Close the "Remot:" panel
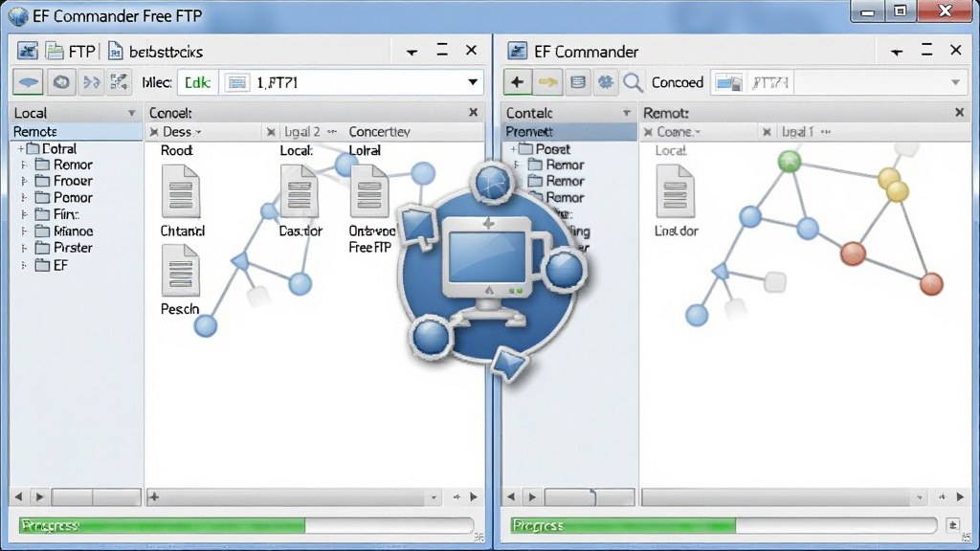Viewport: 980px width, 551px height. (959, 113)
